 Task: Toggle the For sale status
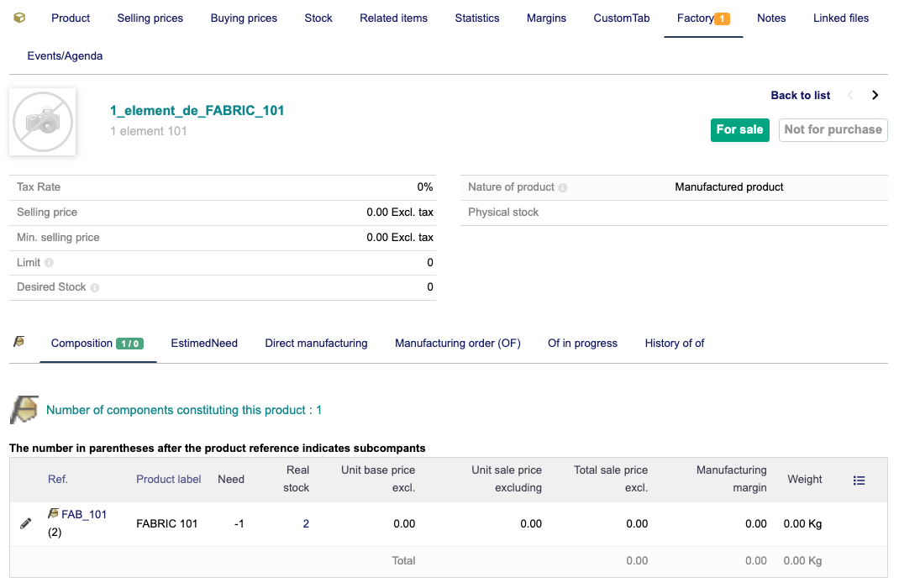739,129
